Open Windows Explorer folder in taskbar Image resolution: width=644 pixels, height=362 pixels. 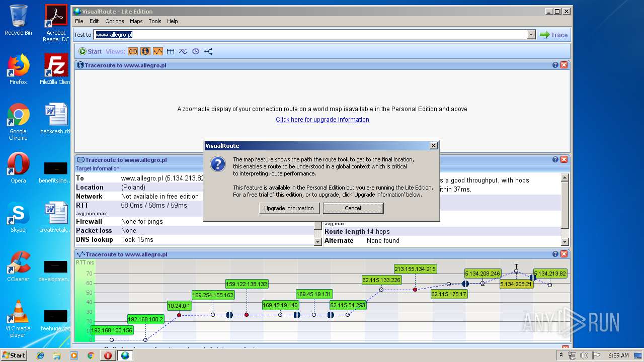click(x=57, y=355)
